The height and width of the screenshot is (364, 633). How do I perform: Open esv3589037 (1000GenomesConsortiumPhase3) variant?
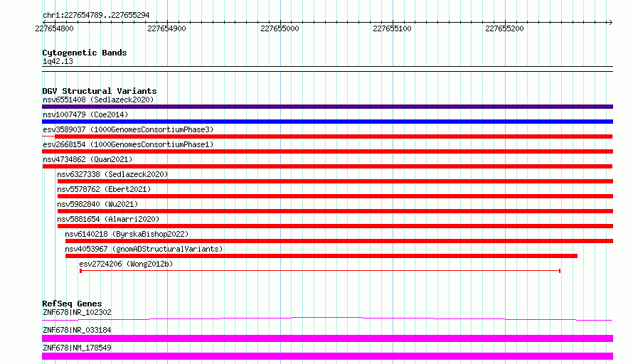click(128, 129)
